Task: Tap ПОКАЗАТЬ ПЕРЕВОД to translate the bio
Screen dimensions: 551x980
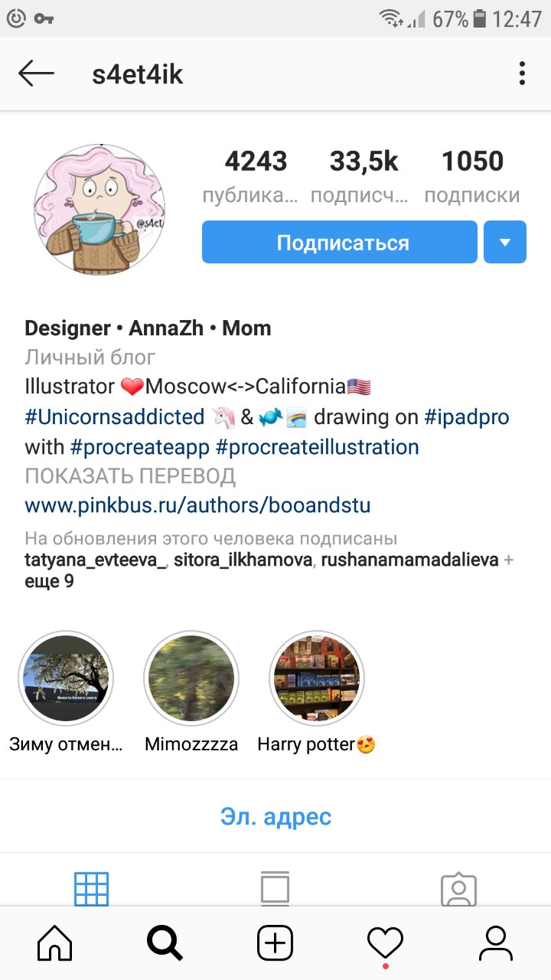Action: point(130,476)
